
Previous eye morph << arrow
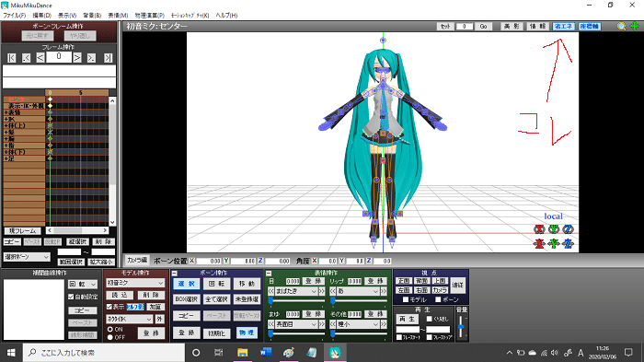pyautogui.click(x=271, y=291)
